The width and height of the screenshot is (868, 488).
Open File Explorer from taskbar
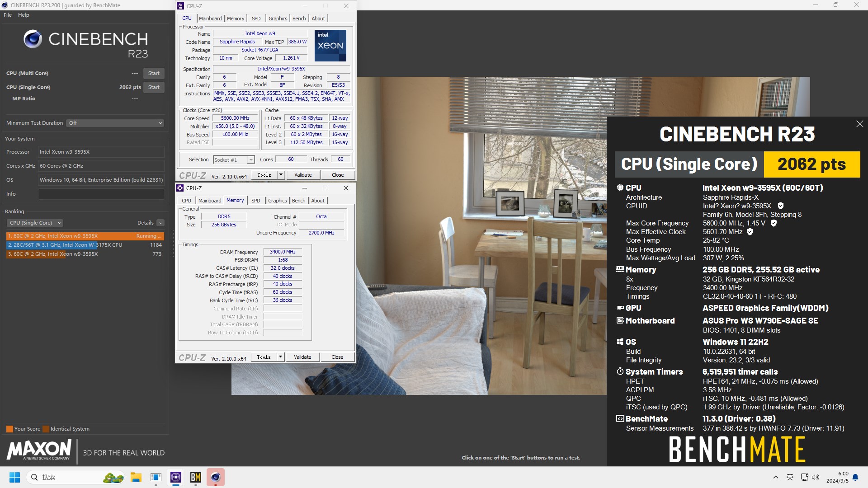click(136, 477)
